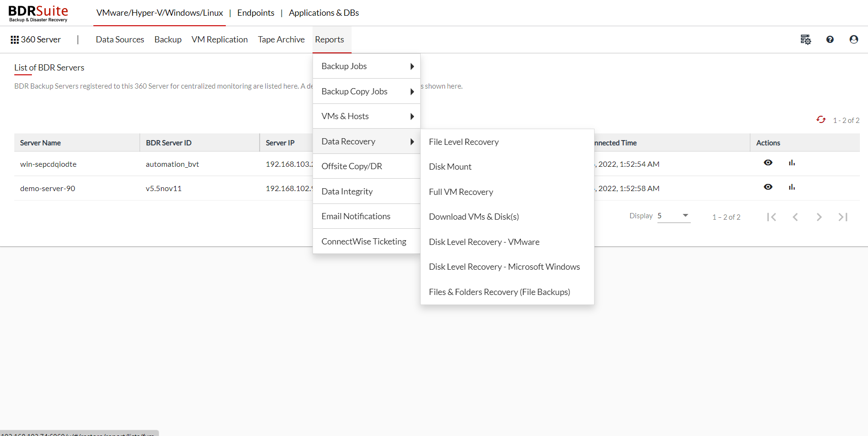Click the 1:52:58 AM connected time cell
This screenshot has height=436, width=868.
click(x=627, y=189)
